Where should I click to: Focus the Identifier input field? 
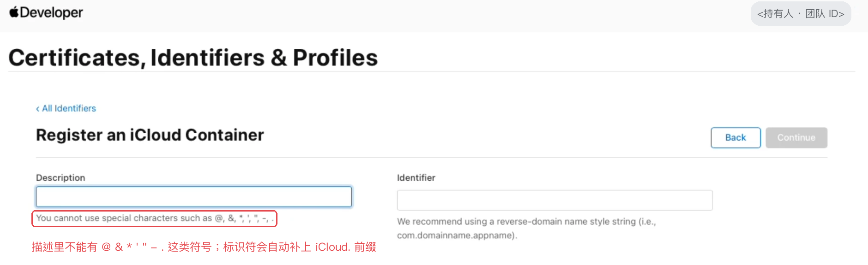pyautogui.click(x=555, y=200)
